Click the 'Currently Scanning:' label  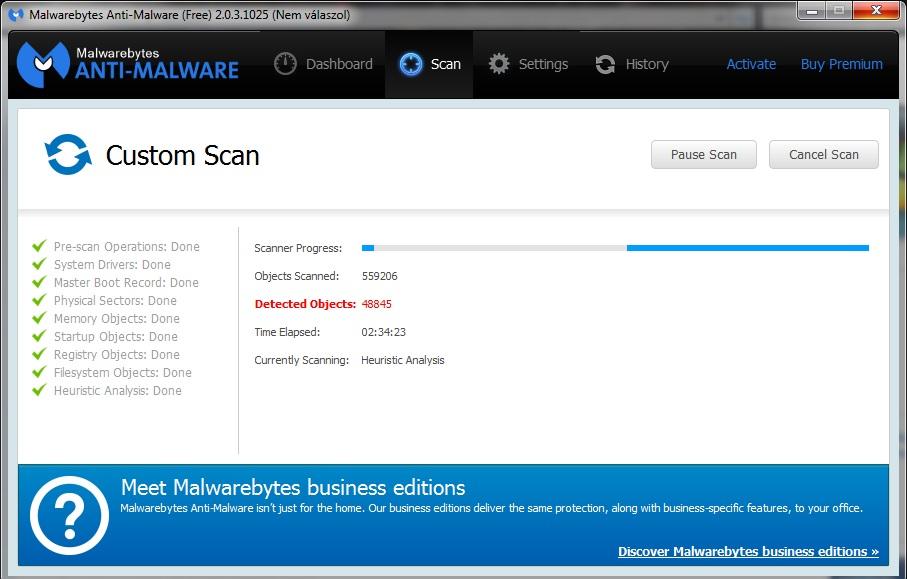(301, 360)
